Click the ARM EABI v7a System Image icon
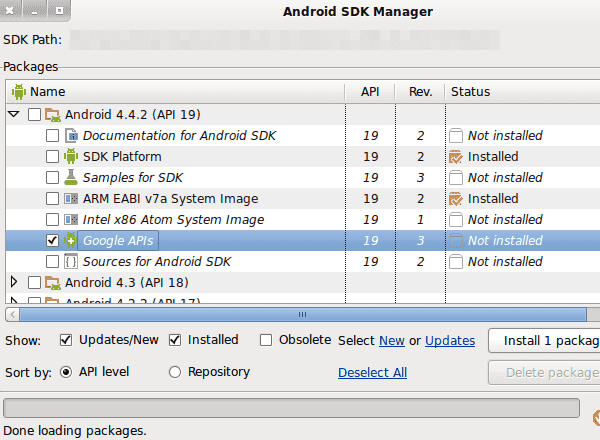 (71, 199)
